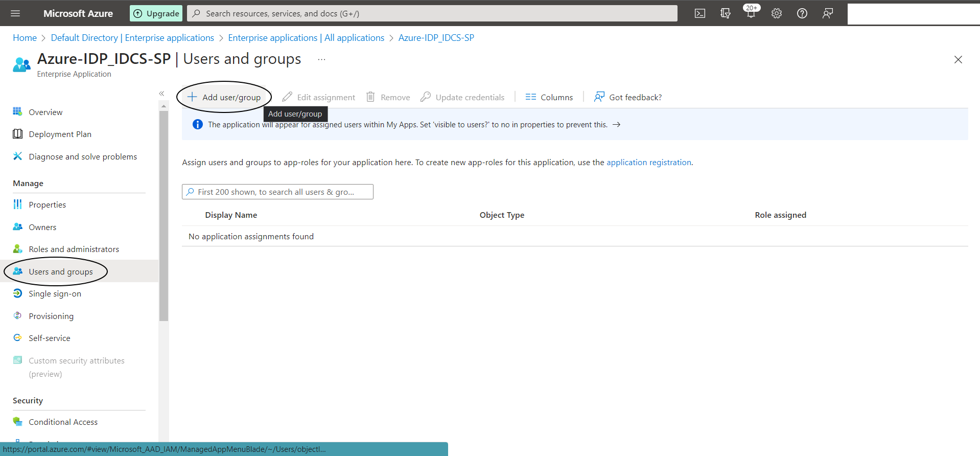Click Remove in the toolbar
This screenshot has height=456, width=980.
point(388,97)
